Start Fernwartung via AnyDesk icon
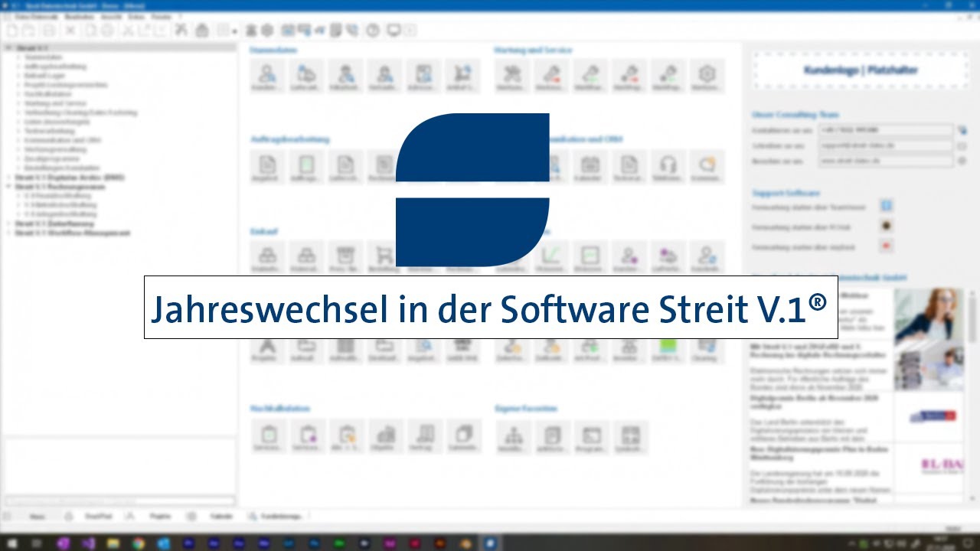980x551 pixels. pos(887,246)
